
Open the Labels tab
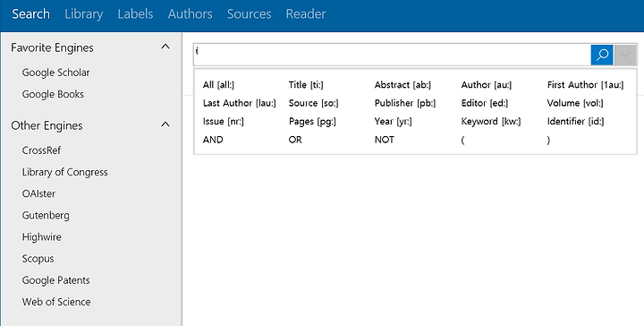click(x=135, y=14)
